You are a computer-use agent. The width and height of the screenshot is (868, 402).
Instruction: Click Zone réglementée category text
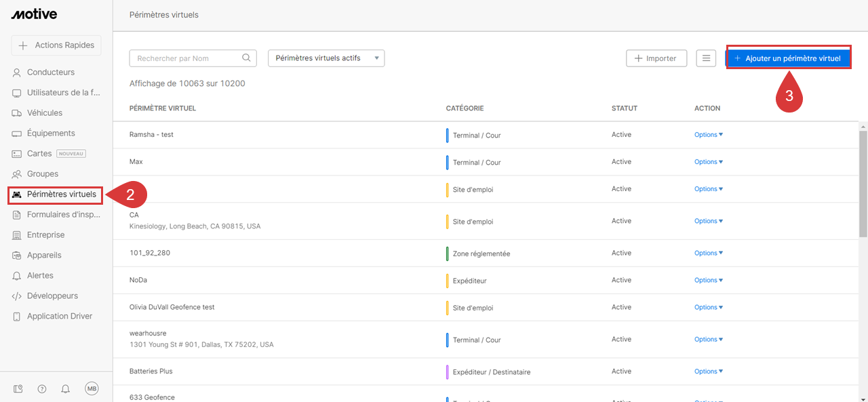[481, 254]
